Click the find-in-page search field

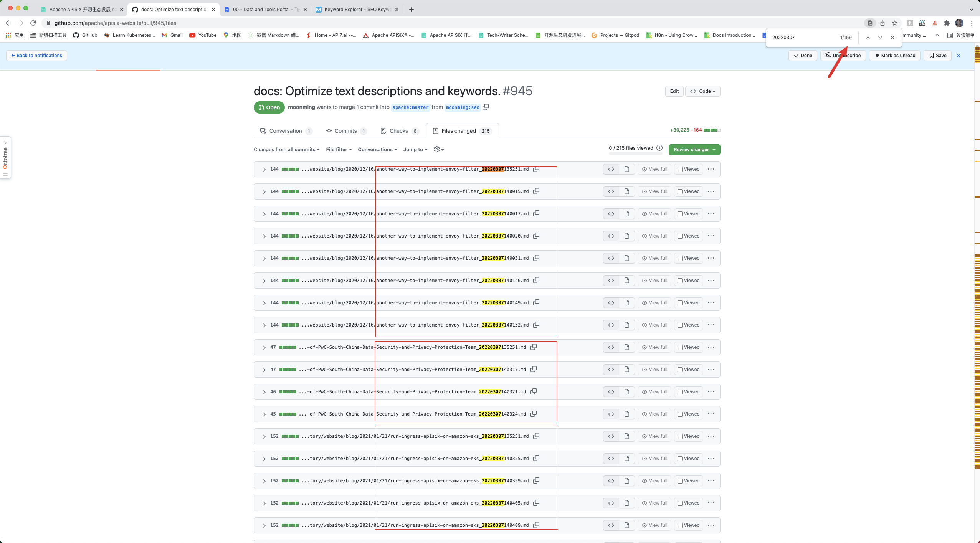click(x=802, y=38)
